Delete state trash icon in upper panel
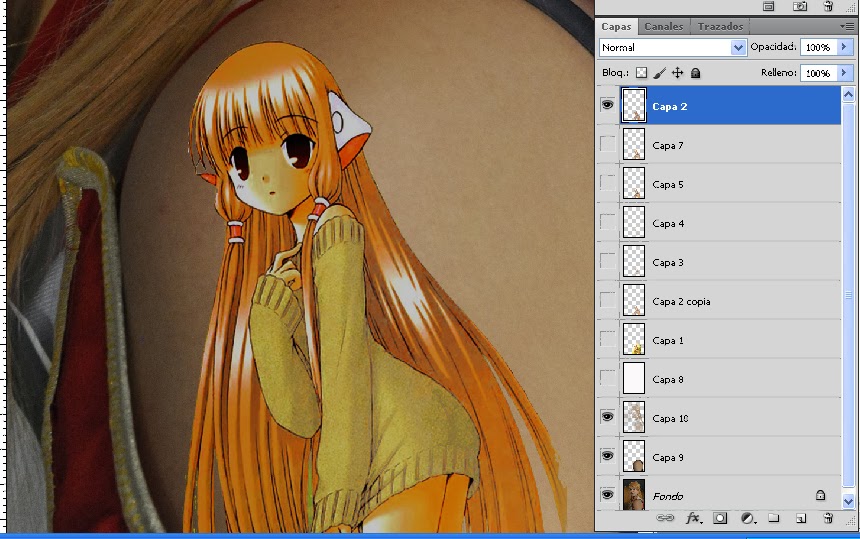The width and height of the screenshot is (860, 539). [828, 6]
